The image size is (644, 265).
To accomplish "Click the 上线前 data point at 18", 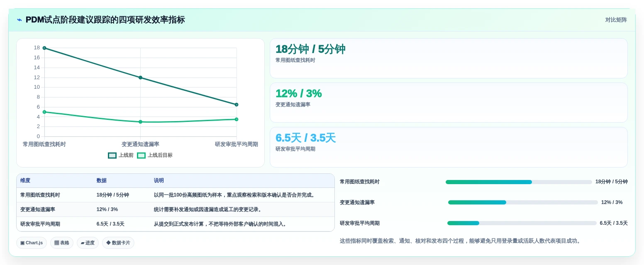I will [x=44, y=48].
